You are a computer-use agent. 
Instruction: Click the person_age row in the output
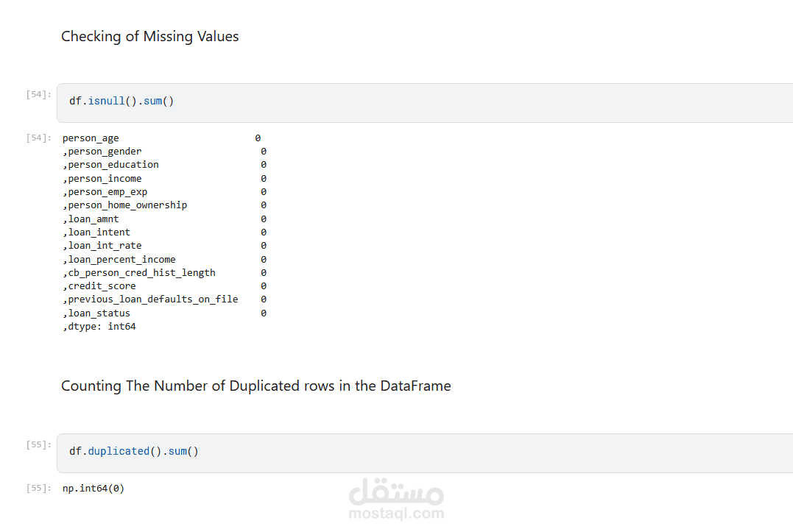click(91, 138)
